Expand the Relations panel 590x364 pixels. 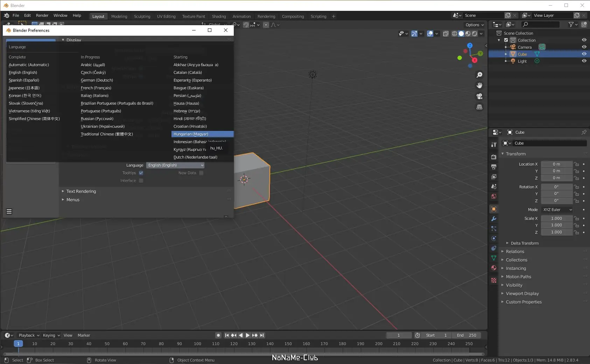(x=515, y=252)
